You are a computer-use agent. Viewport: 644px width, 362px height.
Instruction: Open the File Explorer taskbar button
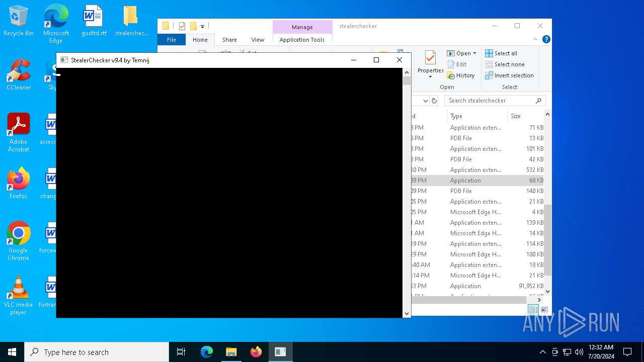tap(231, 352)
